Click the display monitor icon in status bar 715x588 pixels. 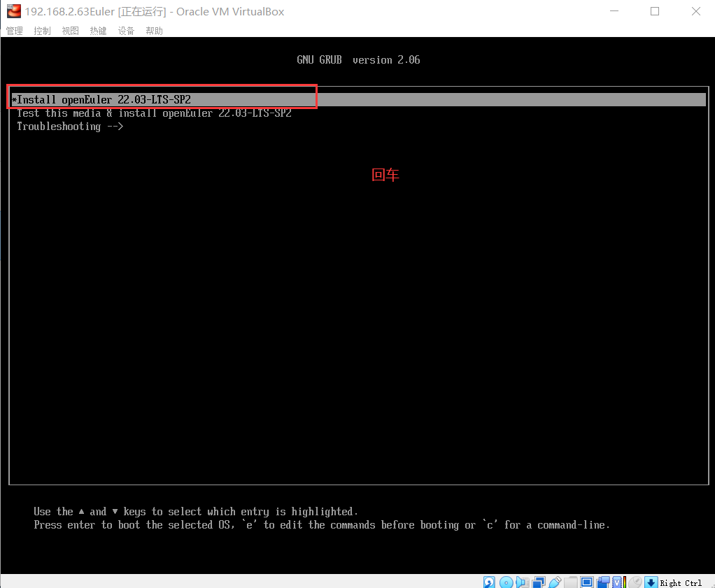pos(587,582)
